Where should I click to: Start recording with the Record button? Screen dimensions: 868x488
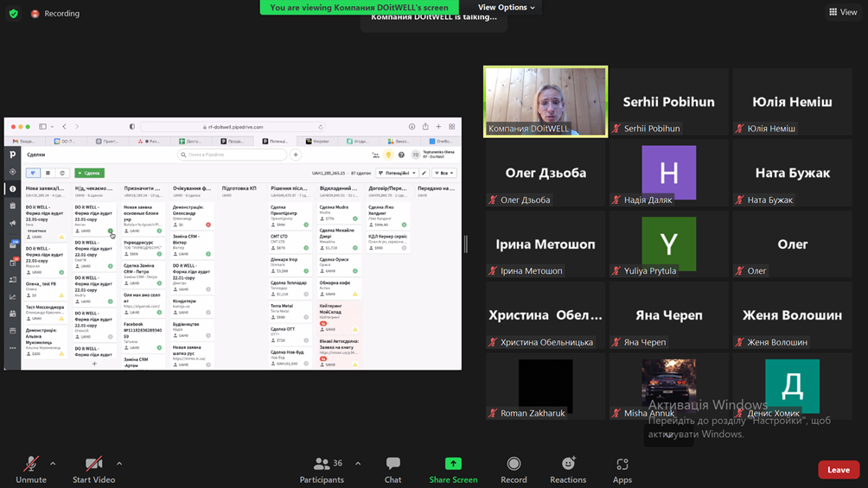pos(514,469)
